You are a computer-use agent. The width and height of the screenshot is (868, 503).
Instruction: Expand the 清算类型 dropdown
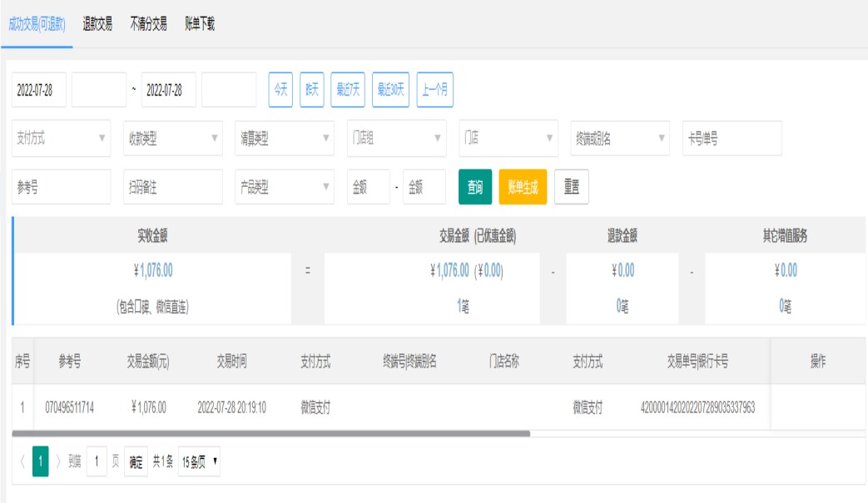(285, 139)
